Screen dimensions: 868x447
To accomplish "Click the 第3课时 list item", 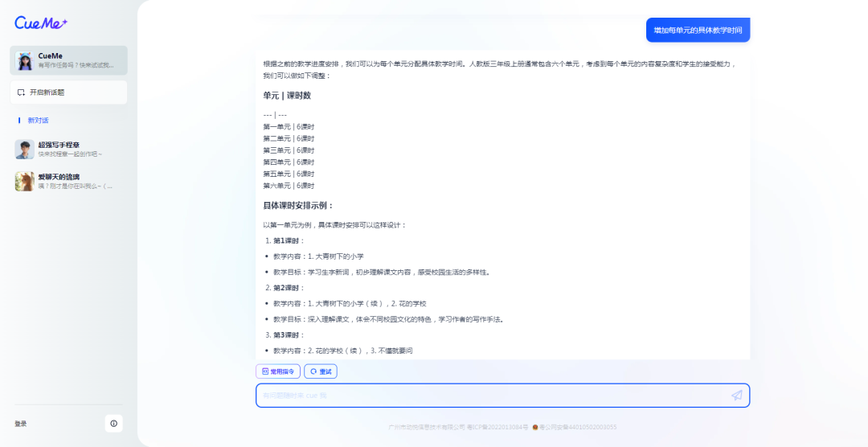I will coord(289,335).
